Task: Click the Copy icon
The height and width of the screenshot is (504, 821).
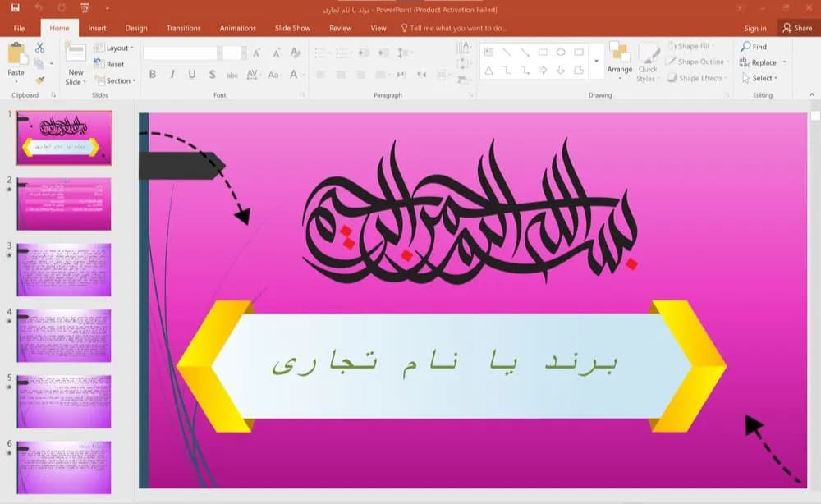Action: 39,64
